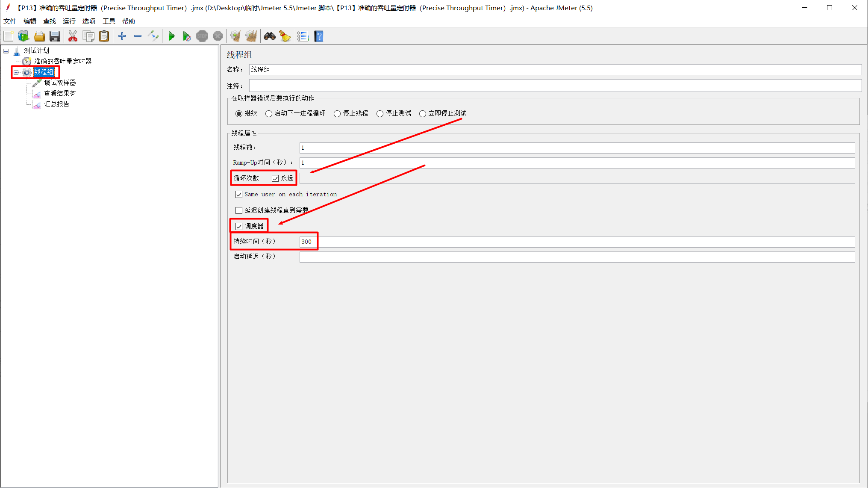Select the 测试计划 root node text
This screenshot has height=488, width=868.
point(37,51)
